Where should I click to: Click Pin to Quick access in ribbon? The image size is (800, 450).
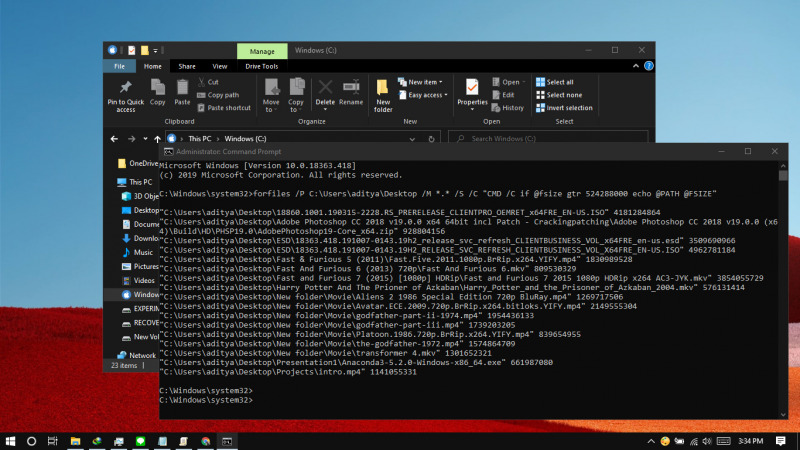pos(126,95)
